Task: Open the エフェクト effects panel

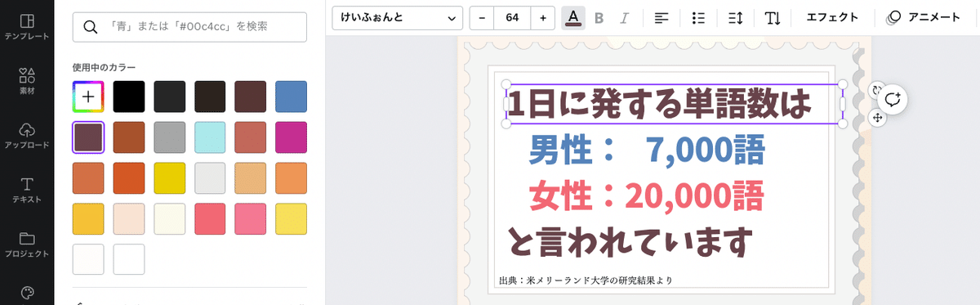Action: (832, 17)
